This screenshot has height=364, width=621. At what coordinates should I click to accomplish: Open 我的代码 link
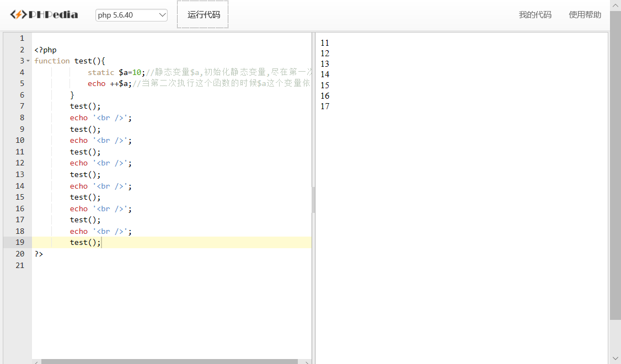tap(534, 15)
